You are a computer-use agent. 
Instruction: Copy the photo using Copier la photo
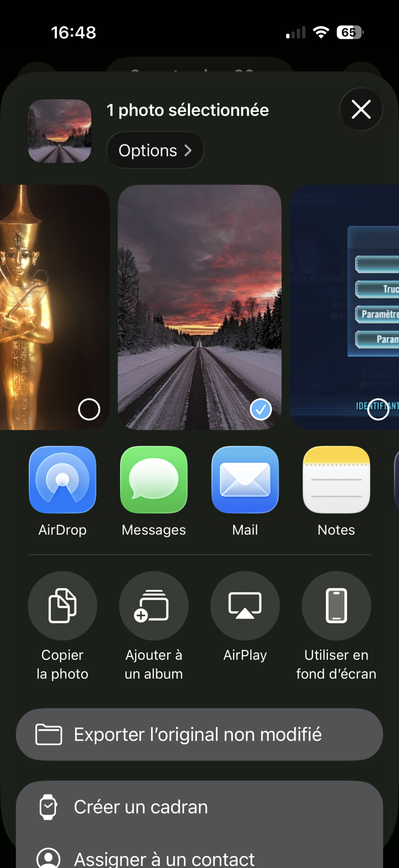[62, 606]
